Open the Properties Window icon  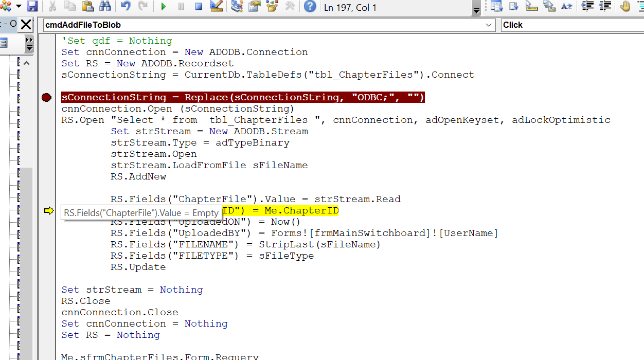(x=254, y=7)
